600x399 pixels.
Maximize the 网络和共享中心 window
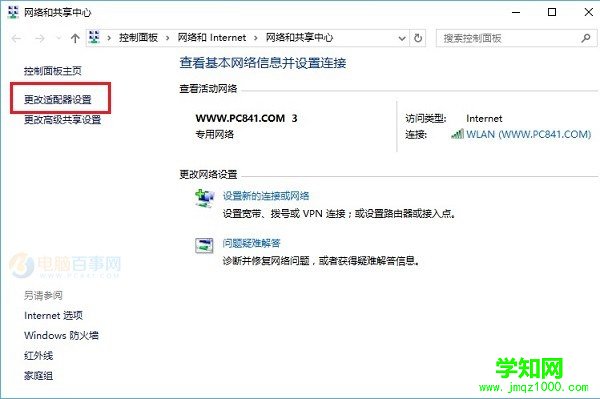point(552,12)
